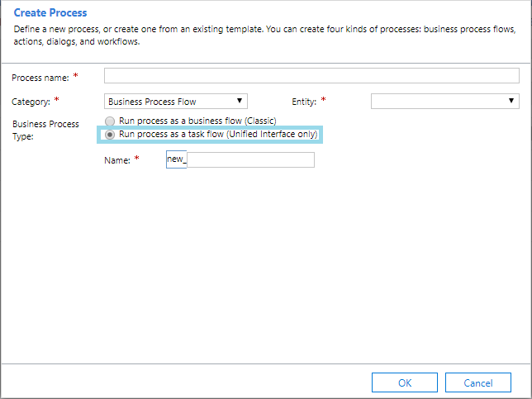
Task: Select the business flow (Classic) radio button
Action: tap(110, 121)
